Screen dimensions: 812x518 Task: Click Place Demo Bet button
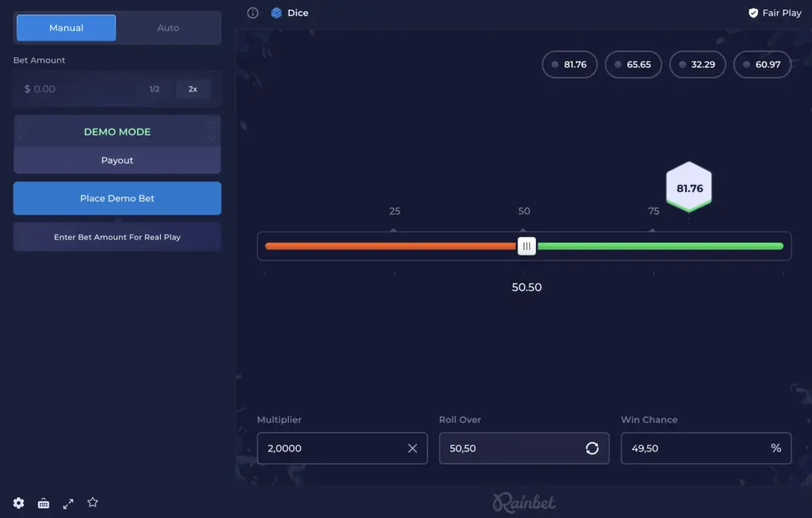[117, 198]
